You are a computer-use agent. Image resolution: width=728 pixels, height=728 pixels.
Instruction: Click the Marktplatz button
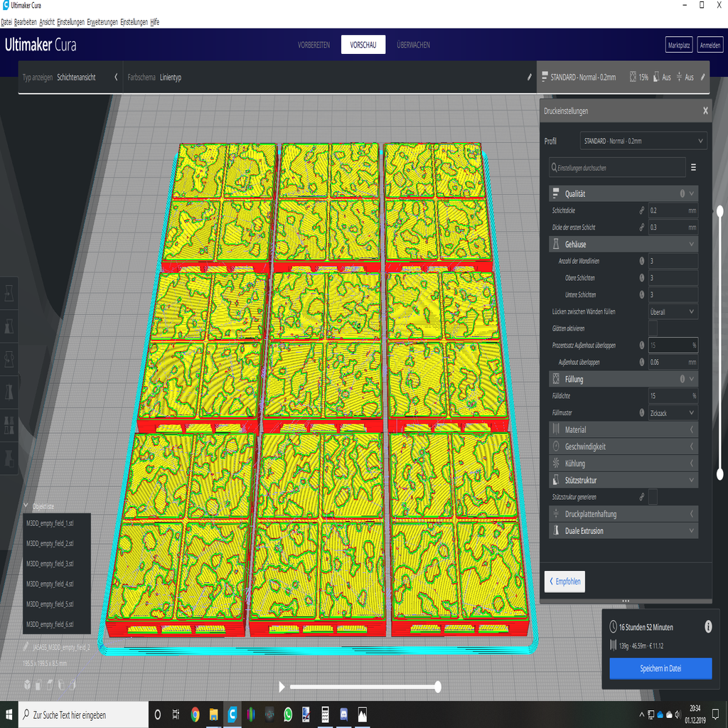click(x=679, y=45)
